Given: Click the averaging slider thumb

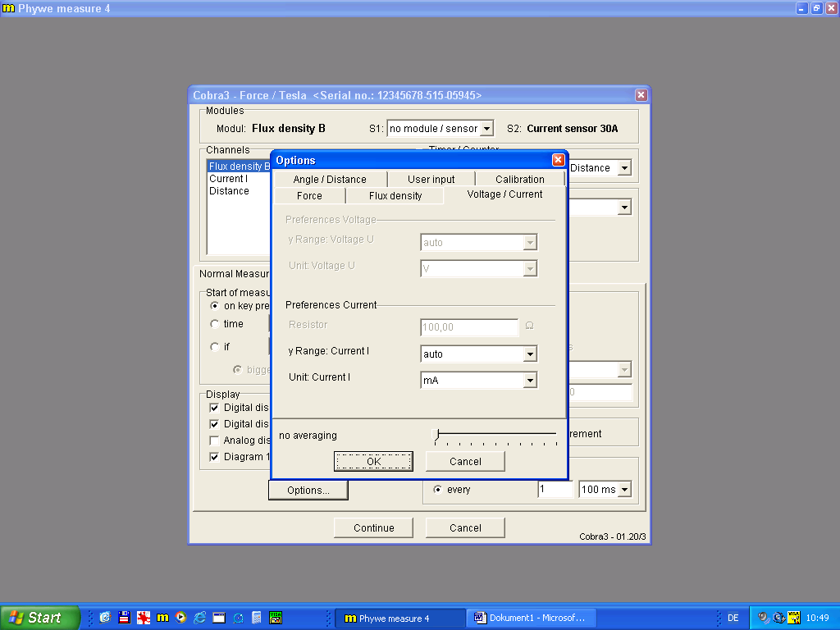Looking at the screenshot, I should click(436, 434).
